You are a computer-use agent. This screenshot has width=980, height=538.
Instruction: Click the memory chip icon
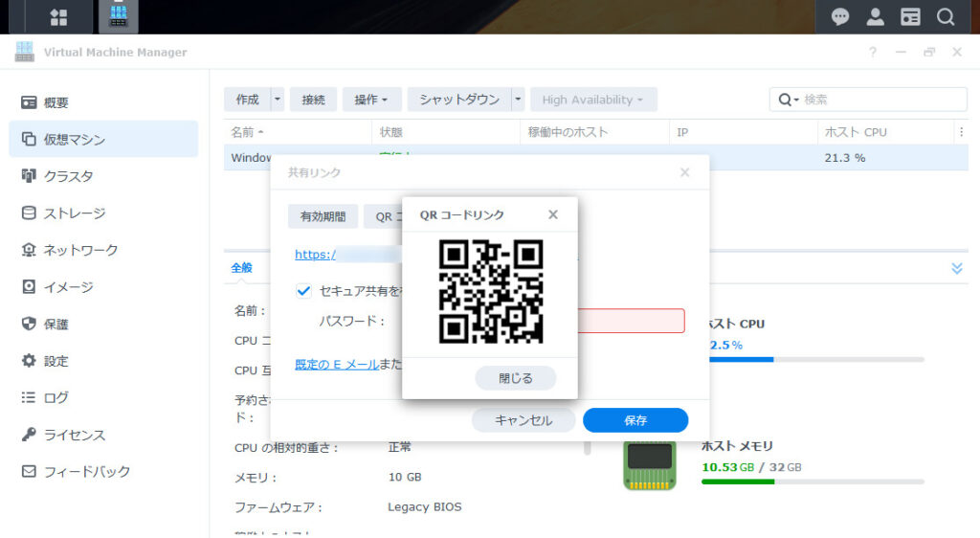pos(650,465)
